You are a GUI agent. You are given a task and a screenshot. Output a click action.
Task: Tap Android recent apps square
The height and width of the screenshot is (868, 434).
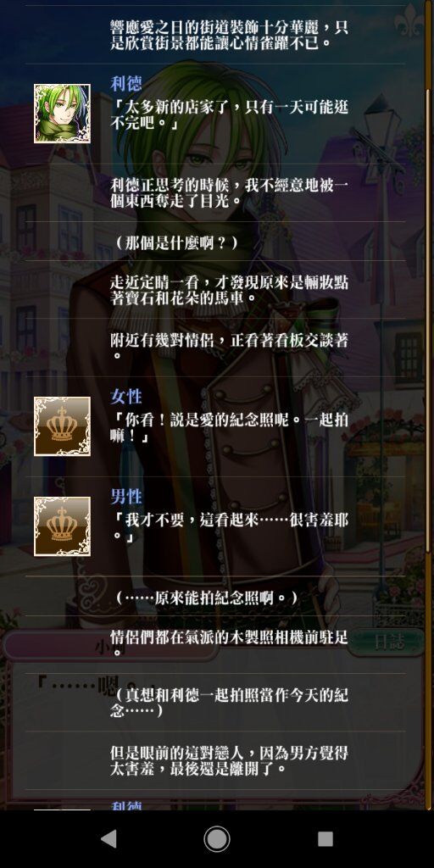tap(325, 838)
